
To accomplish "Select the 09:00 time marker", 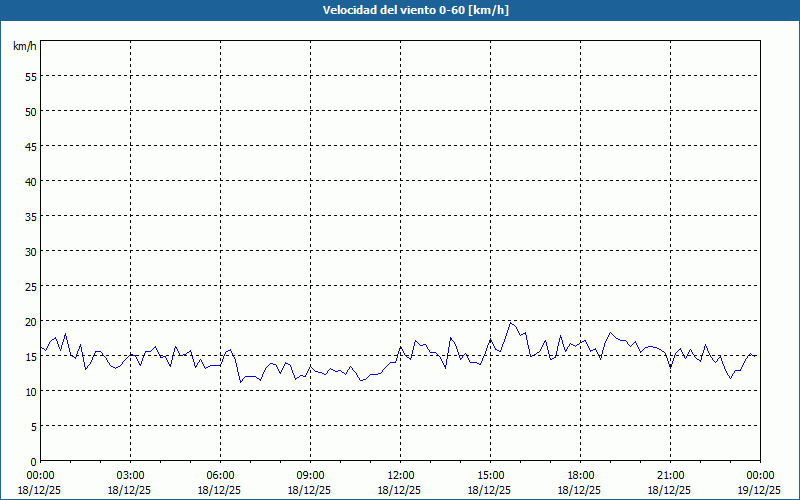I will (310, 475).
